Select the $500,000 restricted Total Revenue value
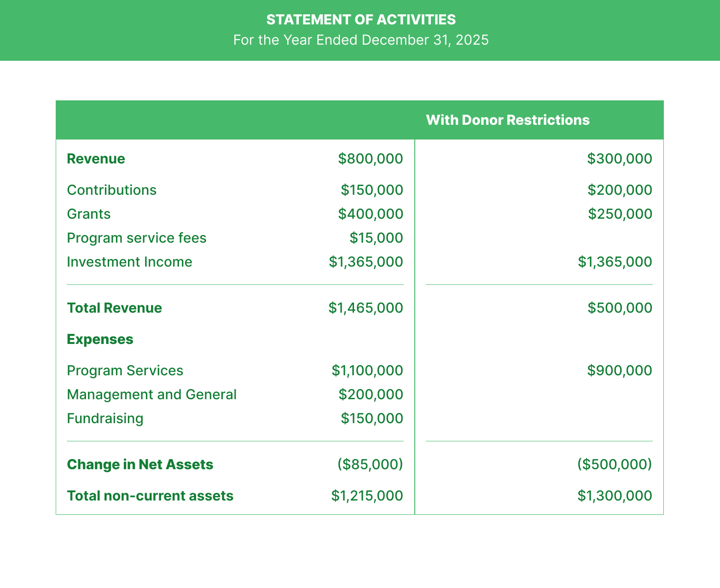 point(619,308)
